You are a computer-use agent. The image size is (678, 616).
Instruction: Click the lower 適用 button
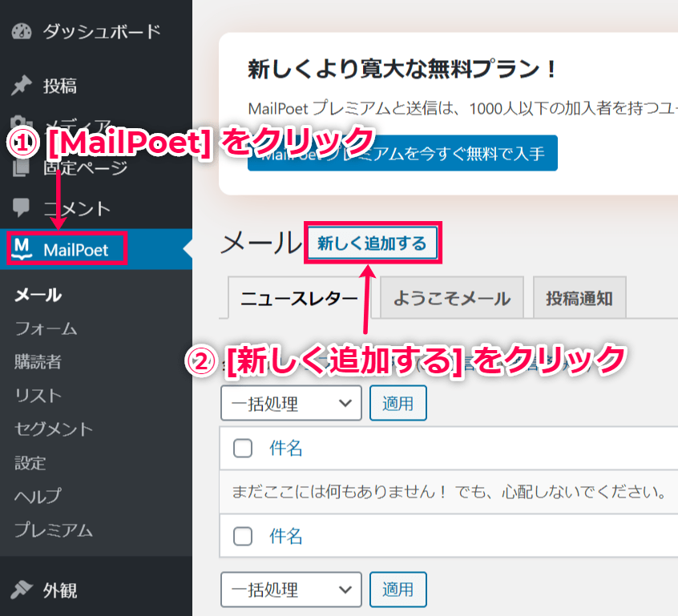point(398,590)
